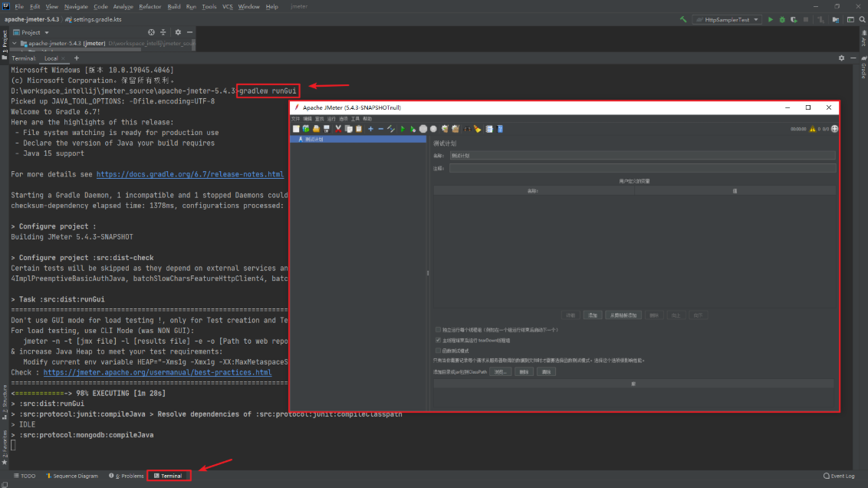This screenshot has height=488, width=868.
Task: Open Terminal panel settings gear
Action: (841, 58)
